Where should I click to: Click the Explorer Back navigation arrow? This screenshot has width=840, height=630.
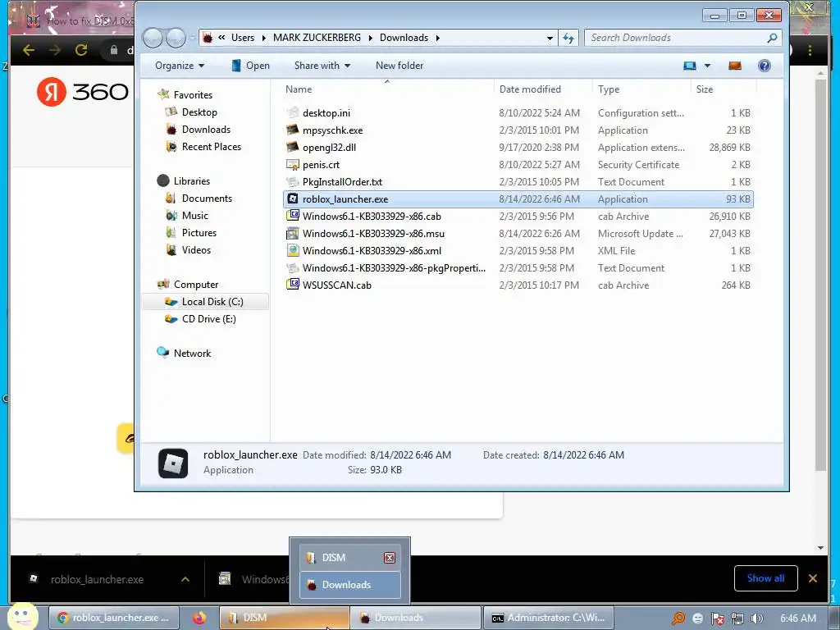[153, 38]
